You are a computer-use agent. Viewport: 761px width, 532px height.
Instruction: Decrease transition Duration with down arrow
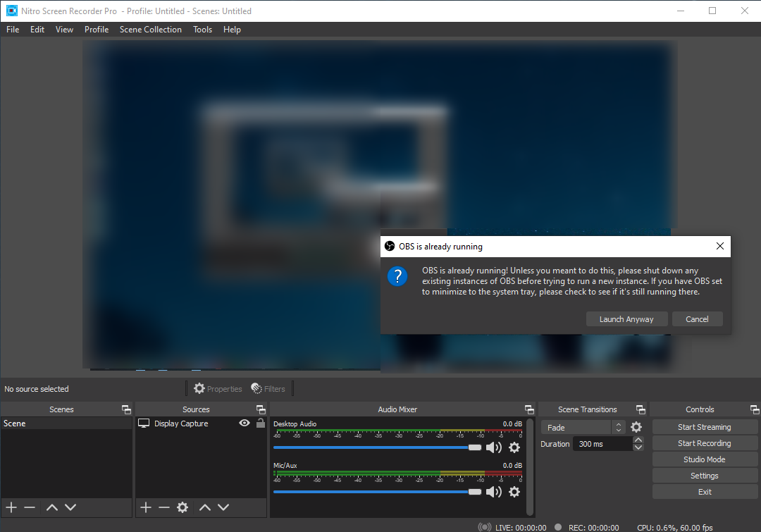click(x=638, y=447)
